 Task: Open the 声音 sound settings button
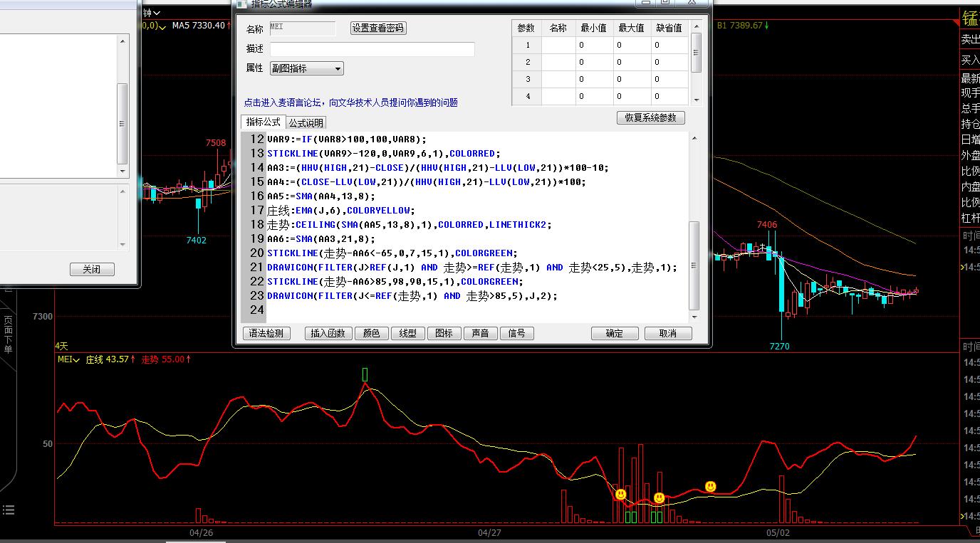point(480,333)
